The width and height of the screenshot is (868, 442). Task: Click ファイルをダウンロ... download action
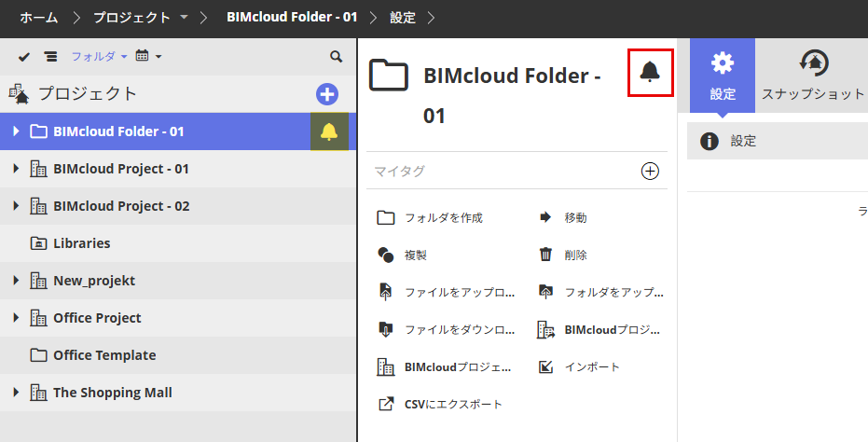point(447,329)
